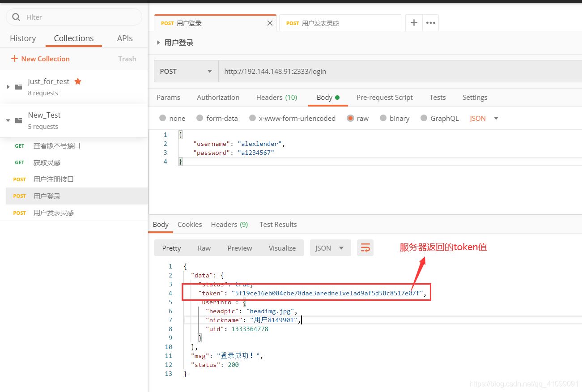Open the Settings request tab
Image resolution: width=582 pixels, height=392 pixels.
click(x=475, y=97)
